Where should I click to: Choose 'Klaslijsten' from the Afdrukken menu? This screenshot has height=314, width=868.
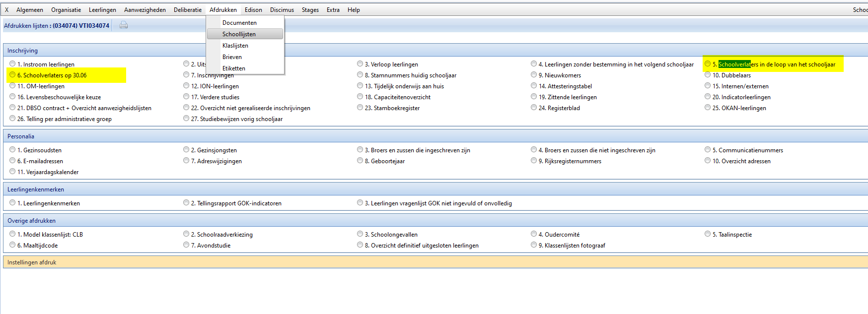pos(235,46)
